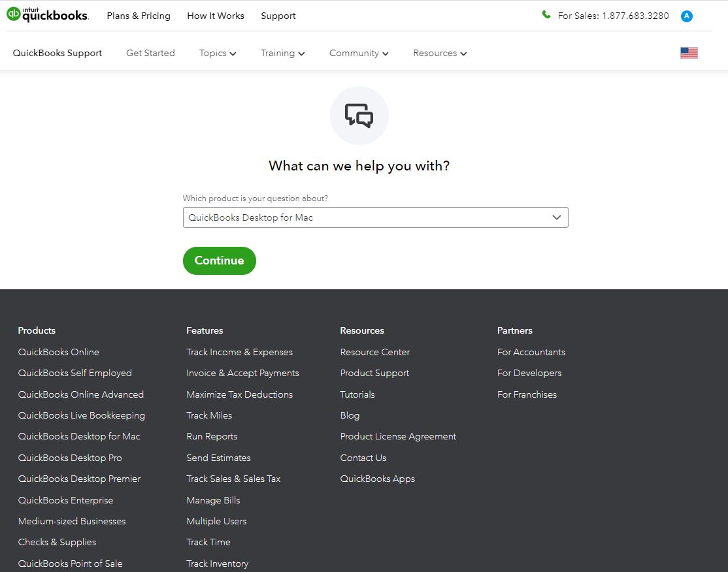This screenshot has width=728, height=572.
Task: Open Medium-sized Businesses link
Action: (x=71, y=521)
